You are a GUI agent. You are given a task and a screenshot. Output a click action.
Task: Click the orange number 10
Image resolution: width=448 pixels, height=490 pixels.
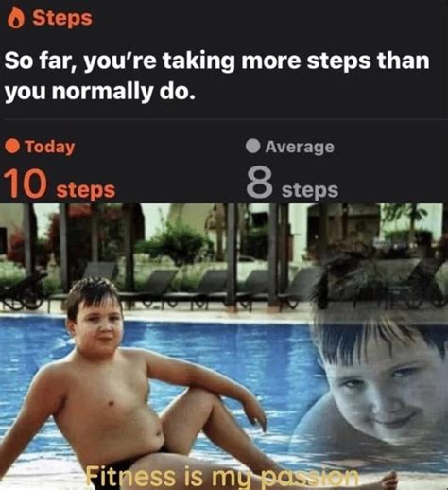pos(26,184)
